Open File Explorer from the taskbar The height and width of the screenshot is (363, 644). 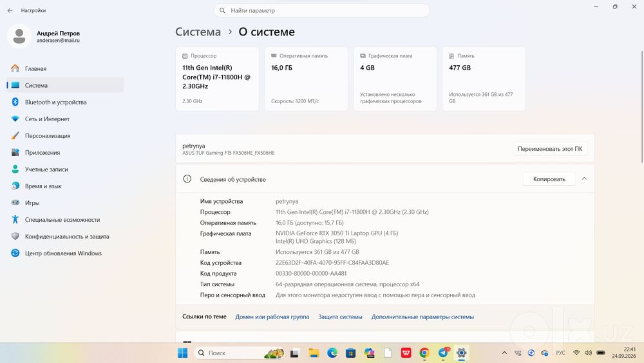click(314, 353)
